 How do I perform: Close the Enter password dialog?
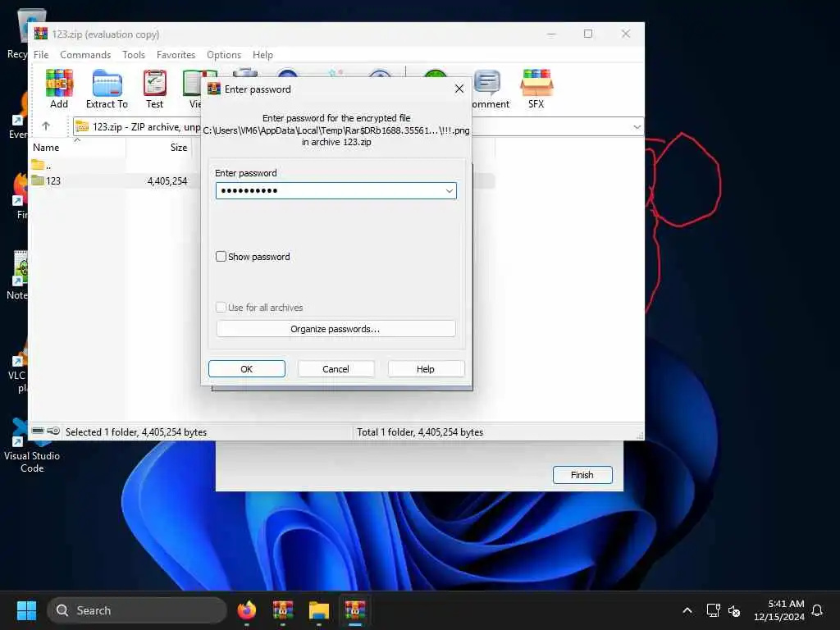pos(459,89)
